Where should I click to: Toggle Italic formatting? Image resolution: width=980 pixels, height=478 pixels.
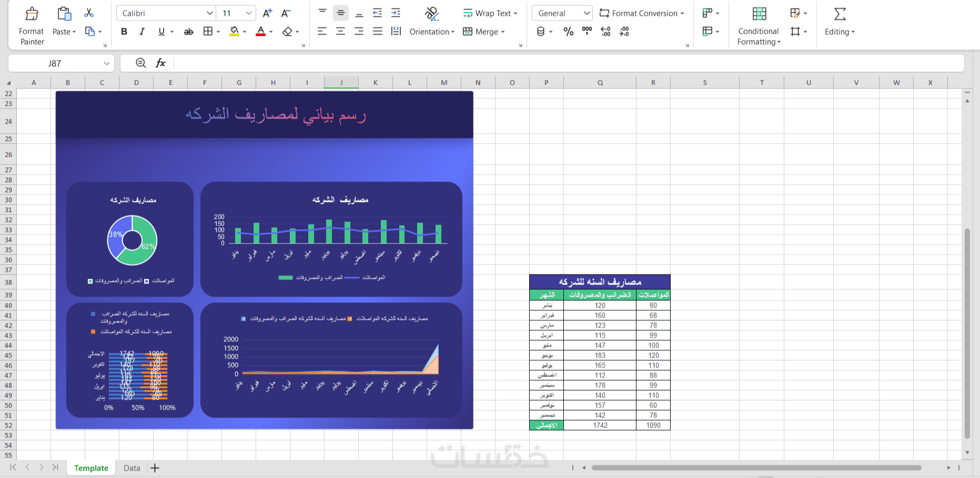(x=142, y=32)
